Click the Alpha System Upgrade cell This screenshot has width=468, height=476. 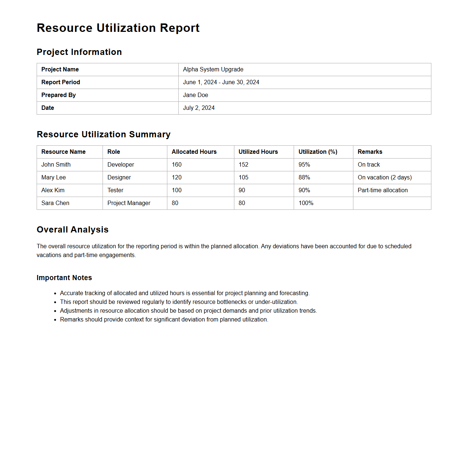tap(213, 70)
